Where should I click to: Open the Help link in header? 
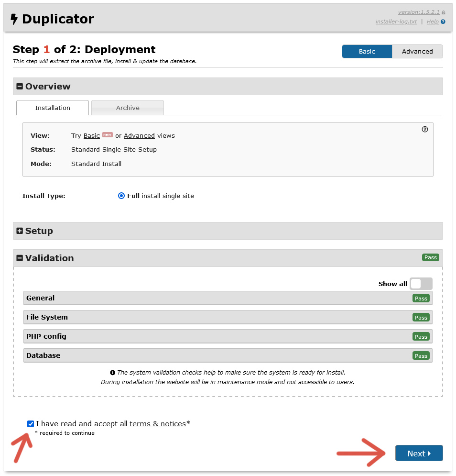tap(433, 22)
